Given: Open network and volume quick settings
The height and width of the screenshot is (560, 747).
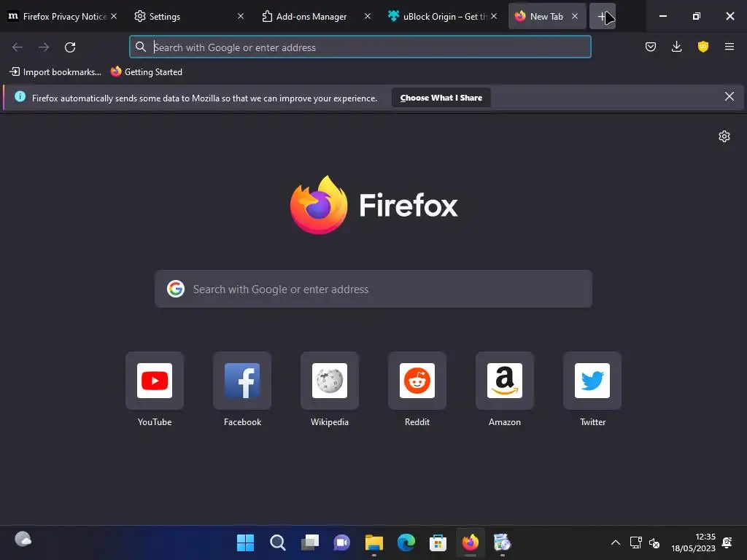Looking at the screenshot, I should coord(645,542).
